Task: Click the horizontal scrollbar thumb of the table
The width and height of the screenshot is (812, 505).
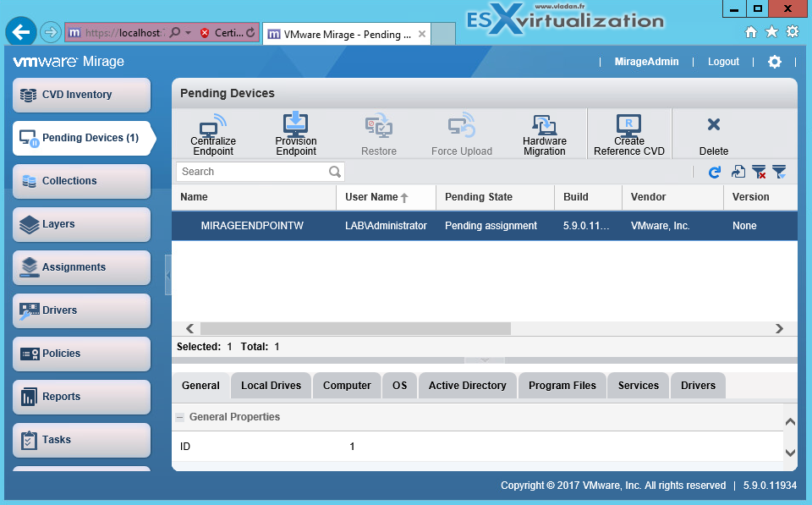Action: pos(356,329)
